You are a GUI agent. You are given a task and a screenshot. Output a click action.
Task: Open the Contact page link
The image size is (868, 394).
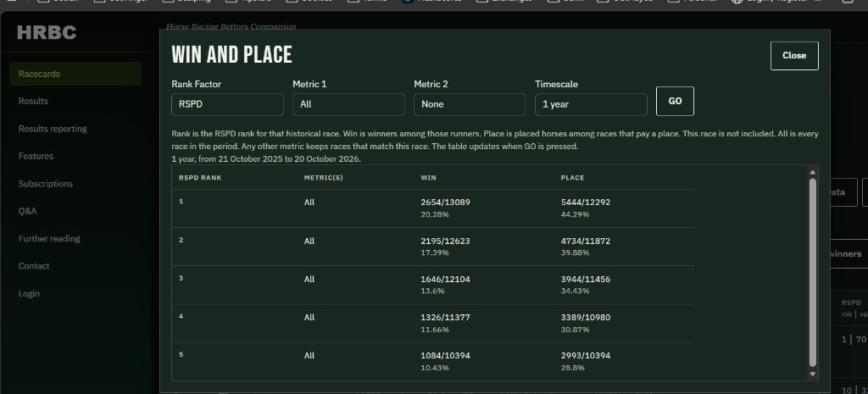pos(34,266)
